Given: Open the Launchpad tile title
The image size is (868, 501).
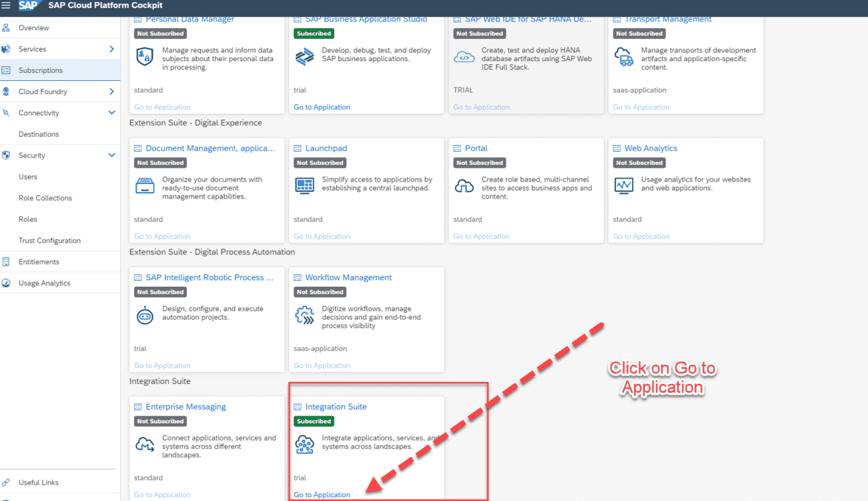Looking at the screenshot, I should [x=326, y=149].
